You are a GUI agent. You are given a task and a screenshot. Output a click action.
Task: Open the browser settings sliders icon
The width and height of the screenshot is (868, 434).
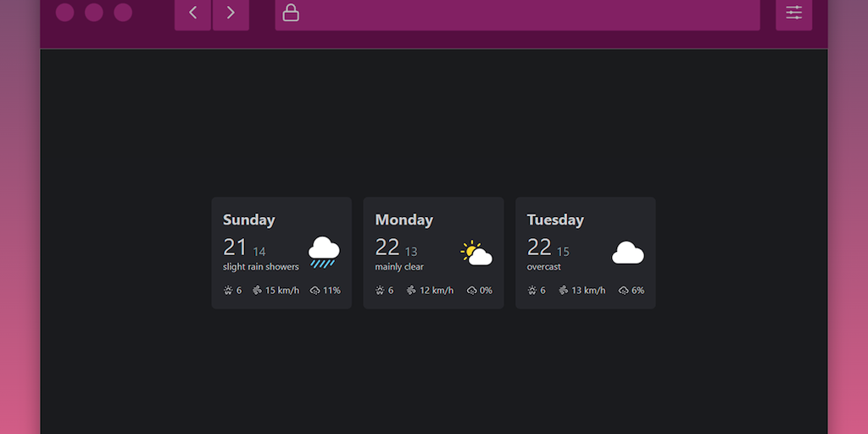coord(793,13)
